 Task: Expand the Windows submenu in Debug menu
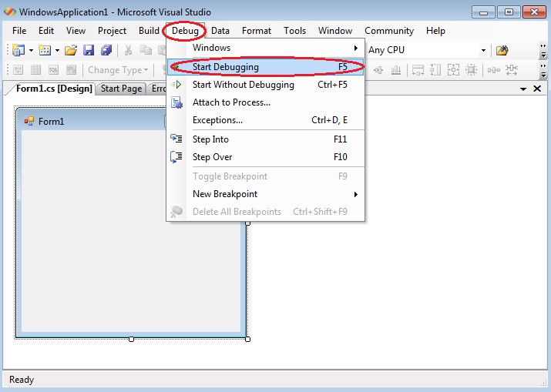pyautogui.click(x=266, y=48)
